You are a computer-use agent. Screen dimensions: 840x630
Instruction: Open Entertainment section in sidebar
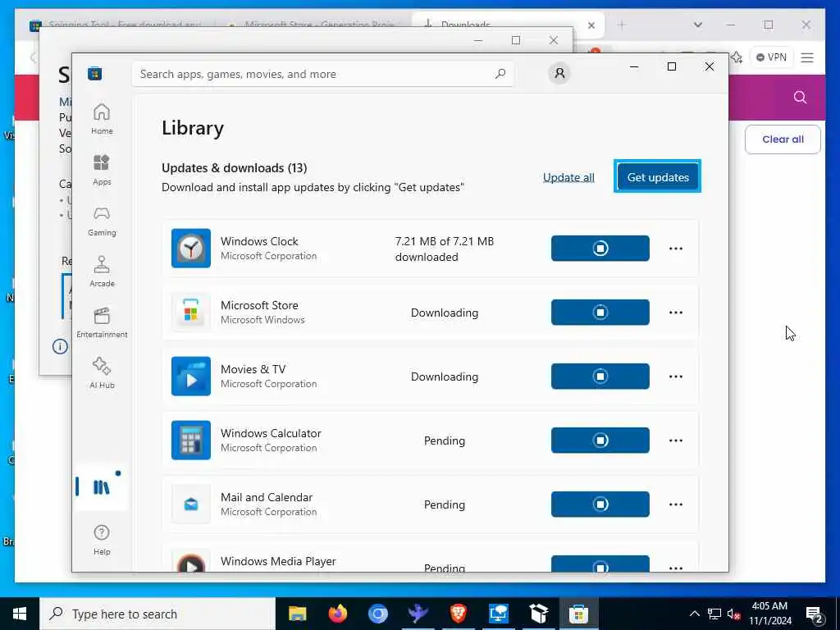(102, 322)
